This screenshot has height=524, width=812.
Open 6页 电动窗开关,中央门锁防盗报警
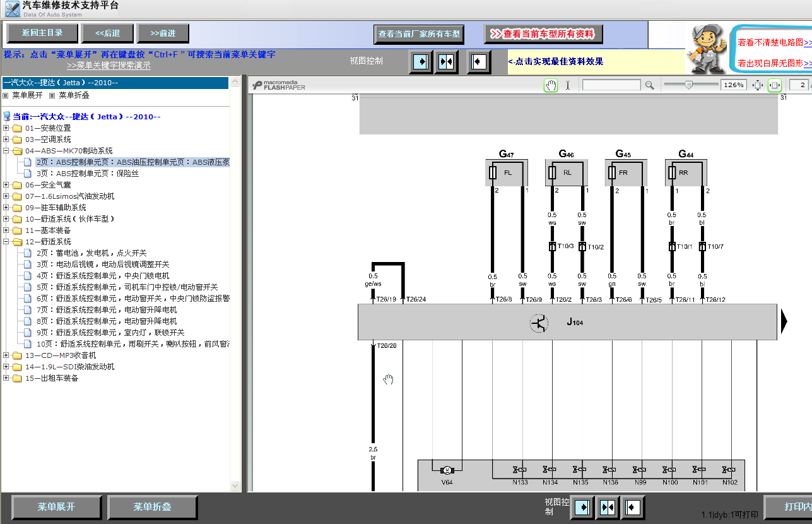click(132, 299)
